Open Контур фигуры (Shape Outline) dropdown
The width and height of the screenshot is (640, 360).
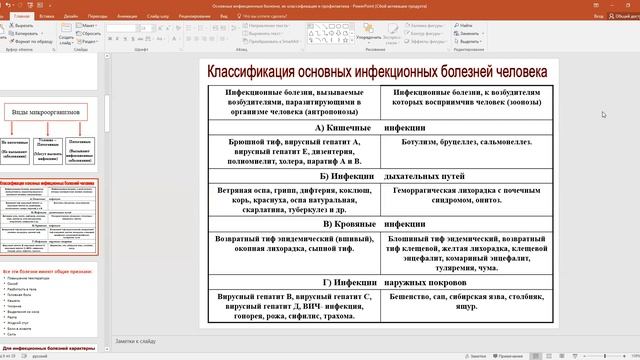424,33
